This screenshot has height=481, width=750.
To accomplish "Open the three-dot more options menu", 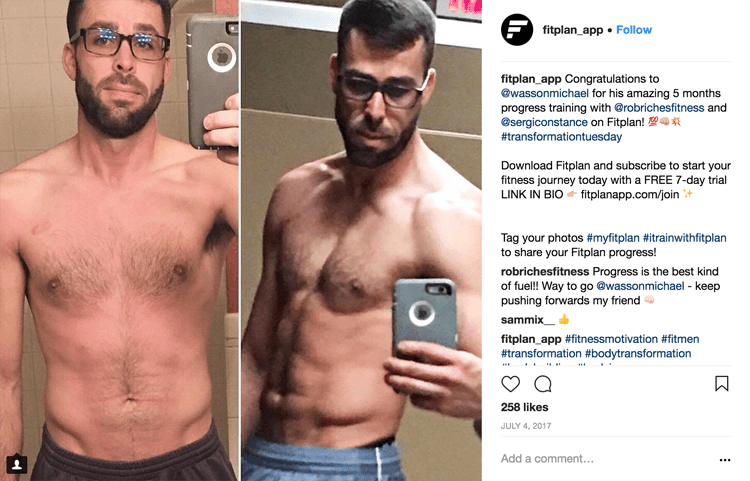I will click(x=725, y=460).
